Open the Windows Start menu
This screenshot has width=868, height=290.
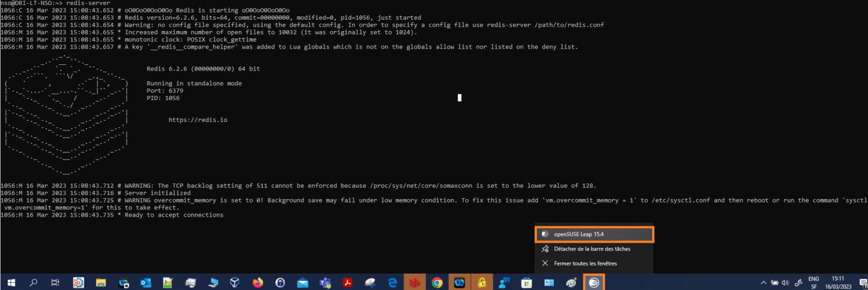[11, 283]
